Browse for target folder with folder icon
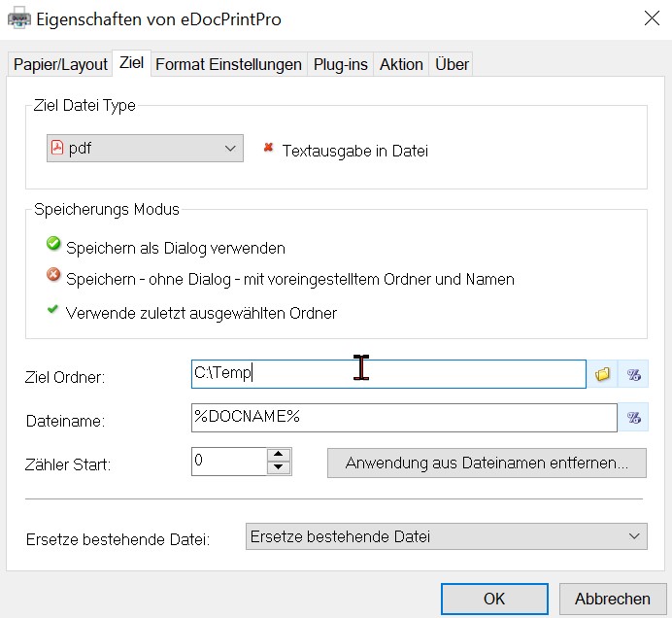The image size is (672, 618). [x=602, y=374]
